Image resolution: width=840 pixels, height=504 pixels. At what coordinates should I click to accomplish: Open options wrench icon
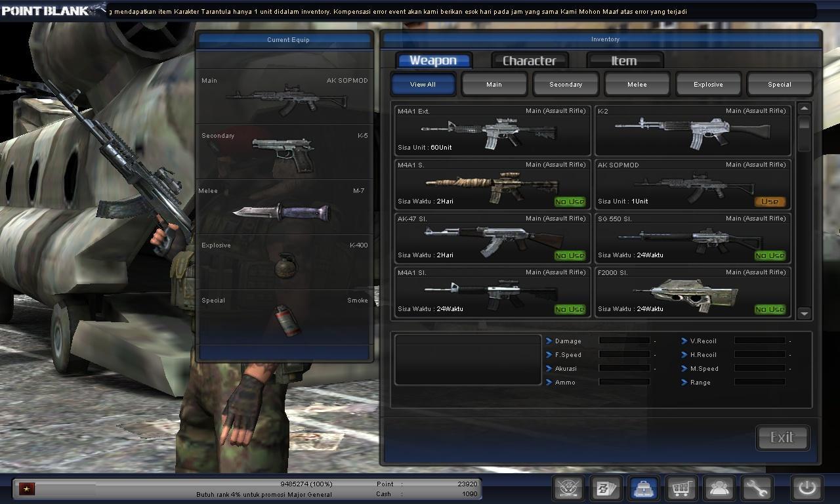tap(757, 488)
